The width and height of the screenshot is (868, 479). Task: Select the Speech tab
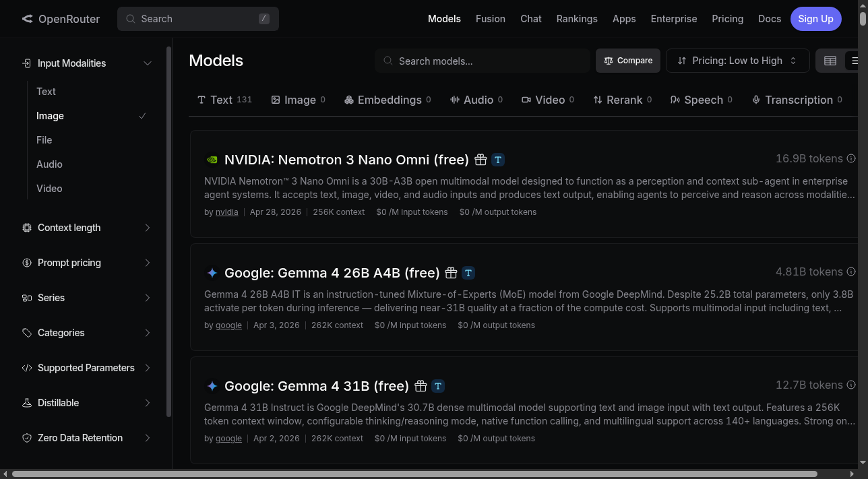702,100
